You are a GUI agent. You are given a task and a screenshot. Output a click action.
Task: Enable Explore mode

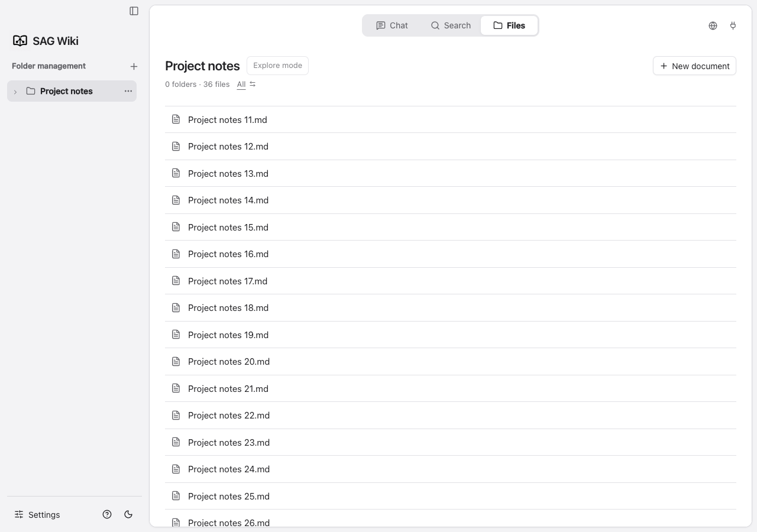[277, 65]
